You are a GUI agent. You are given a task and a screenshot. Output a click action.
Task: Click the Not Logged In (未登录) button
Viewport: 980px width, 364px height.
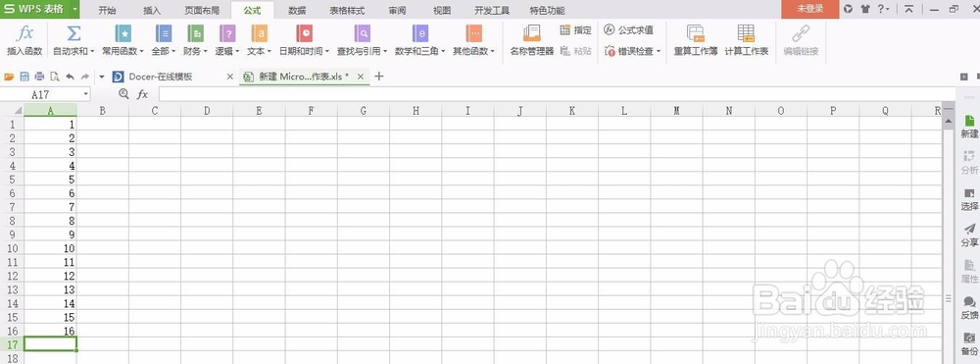[809, 9]
